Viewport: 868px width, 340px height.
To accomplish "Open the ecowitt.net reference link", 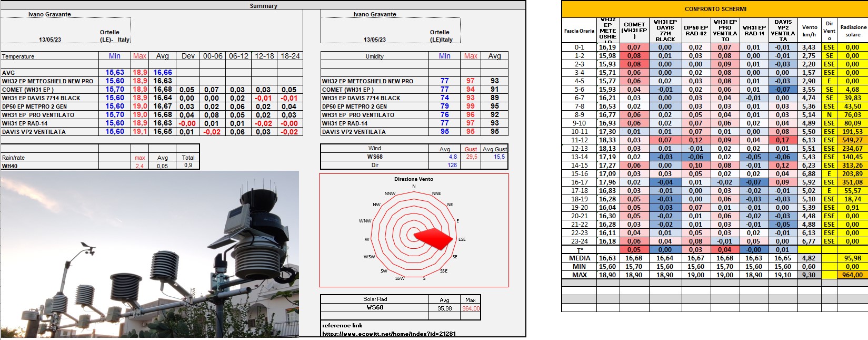I will (x=388, y=334).
